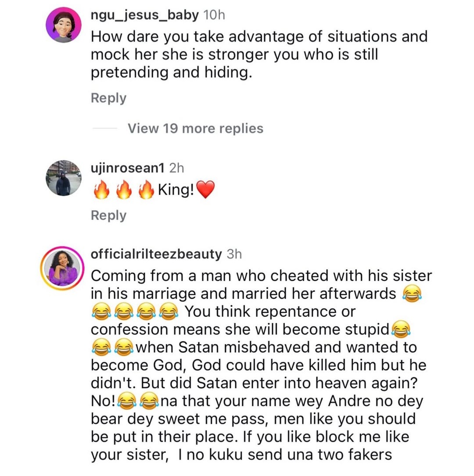Click the line beside View 19 more replies

tap(104, 129)
